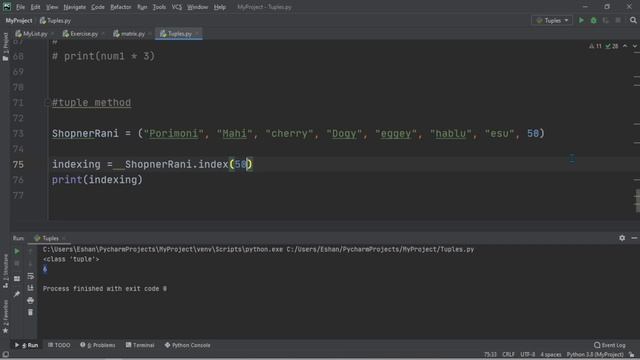Collapse the #tuple method comment fold
This screenshot has height=360, width=640.
(47, 103)
